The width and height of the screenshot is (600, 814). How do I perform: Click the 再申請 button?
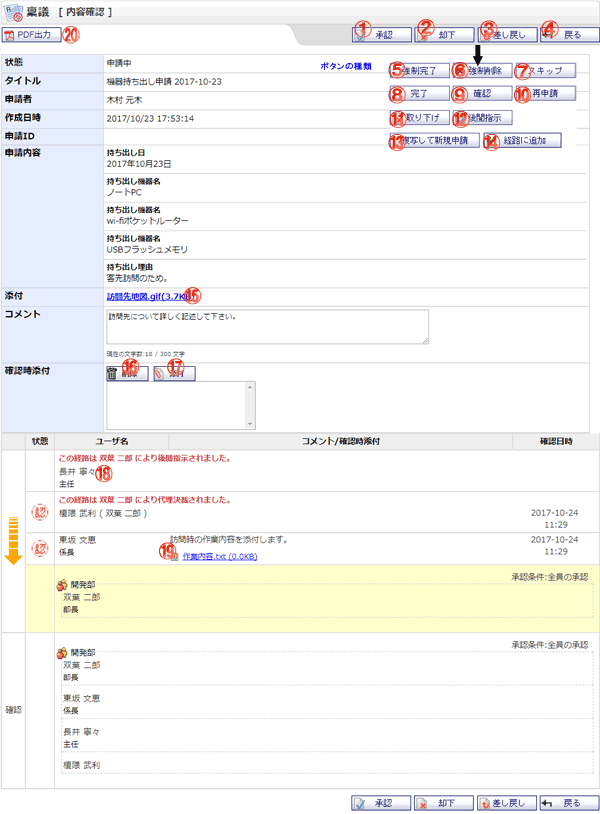point(545,93)
